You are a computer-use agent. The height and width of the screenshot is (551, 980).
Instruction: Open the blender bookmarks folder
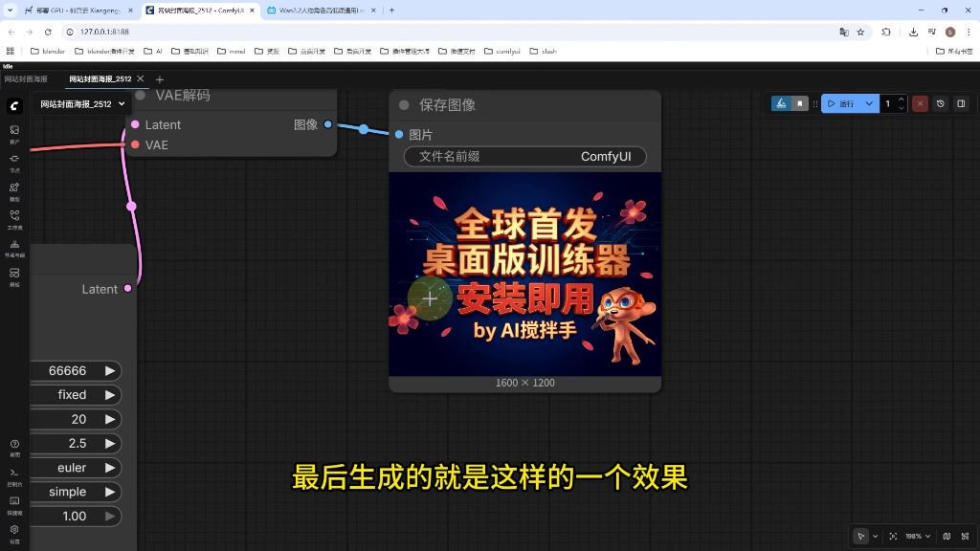(48, 52)
